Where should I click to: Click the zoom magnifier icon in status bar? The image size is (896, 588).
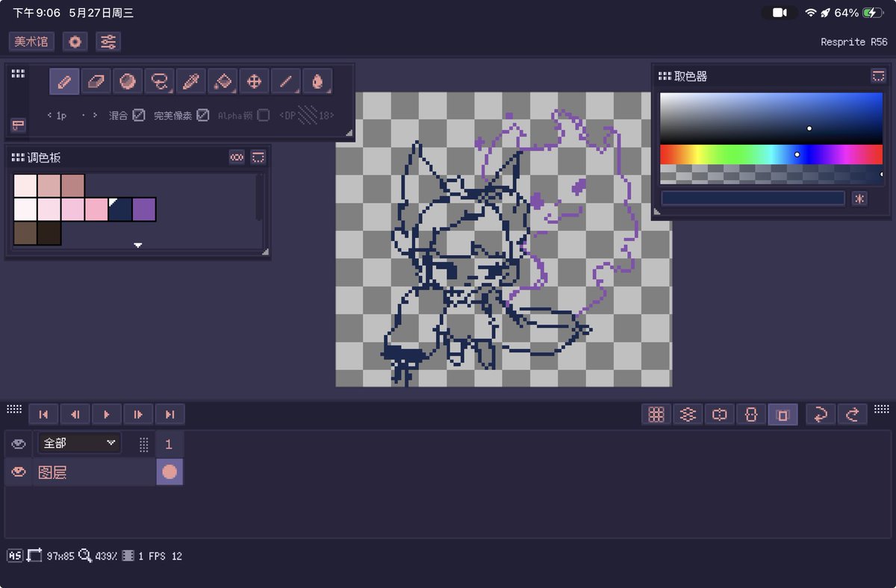85,556
